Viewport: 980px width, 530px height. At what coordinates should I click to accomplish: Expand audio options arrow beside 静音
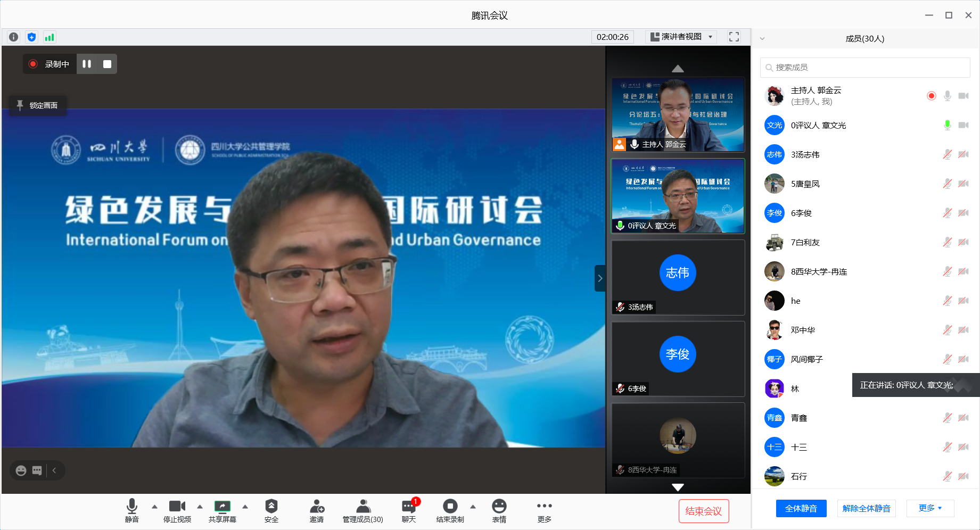(154, 507)
